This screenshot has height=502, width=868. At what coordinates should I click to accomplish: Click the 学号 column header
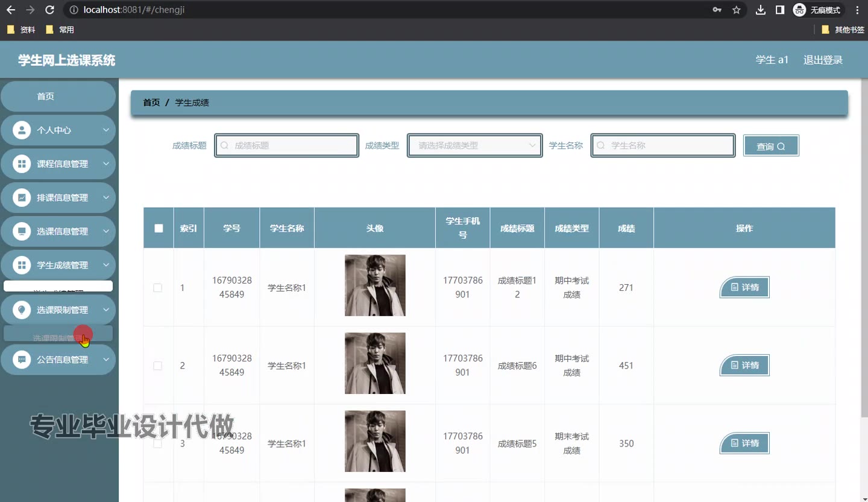231,228
